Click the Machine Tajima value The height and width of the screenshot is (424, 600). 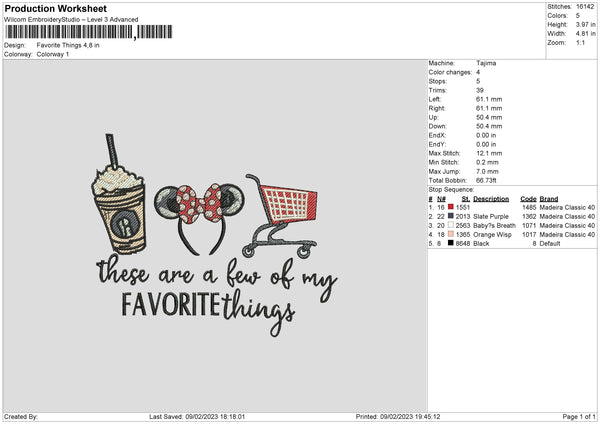(x=486, y=63)
